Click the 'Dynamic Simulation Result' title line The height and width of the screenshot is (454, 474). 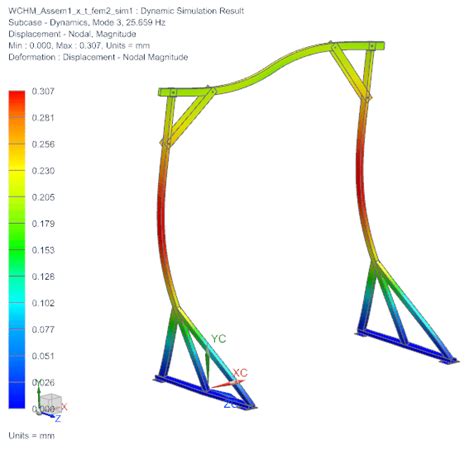(126, 11)
